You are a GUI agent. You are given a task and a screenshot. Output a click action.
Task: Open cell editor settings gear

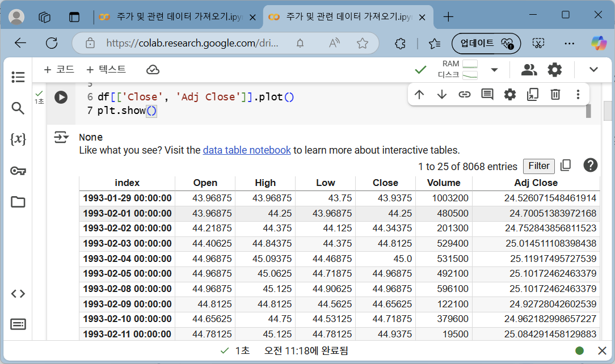[x=510, y=95]
